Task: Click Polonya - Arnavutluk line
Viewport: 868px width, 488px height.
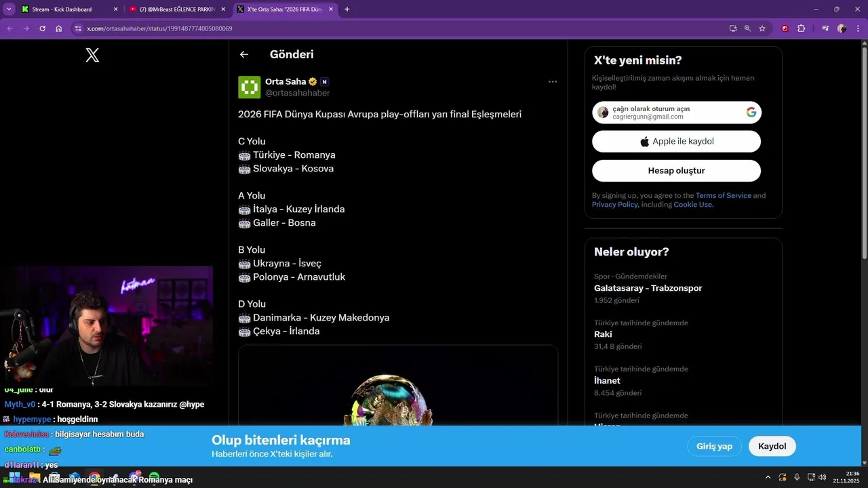Action: click(292, 277)
